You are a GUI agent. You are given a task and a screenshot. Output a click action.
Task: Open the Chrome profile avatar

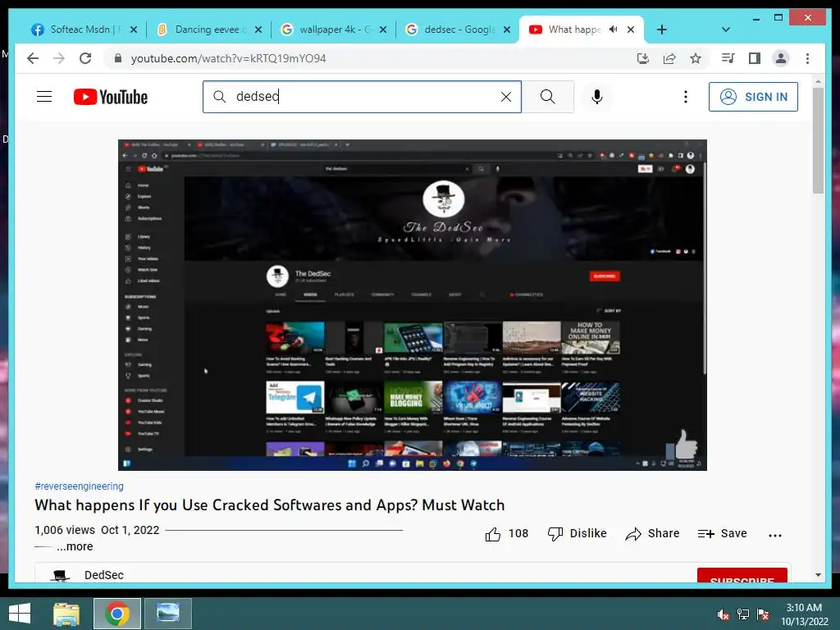point(781,58)
